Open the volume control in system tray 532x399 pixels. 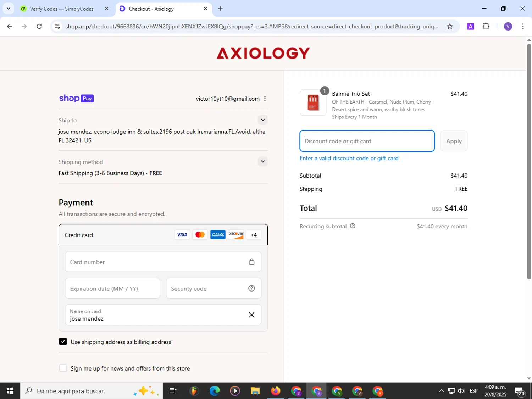tap(461, 391)
